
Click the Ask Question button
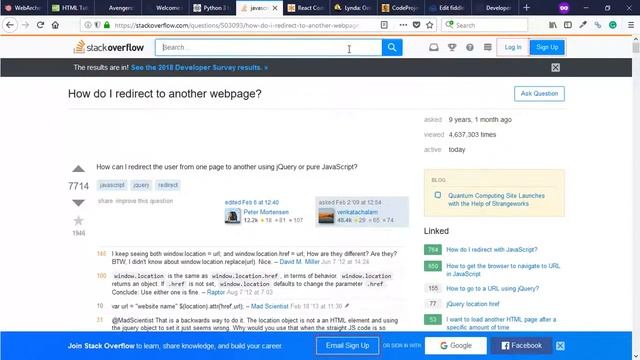pyautogui.click(x=539, y=93)
